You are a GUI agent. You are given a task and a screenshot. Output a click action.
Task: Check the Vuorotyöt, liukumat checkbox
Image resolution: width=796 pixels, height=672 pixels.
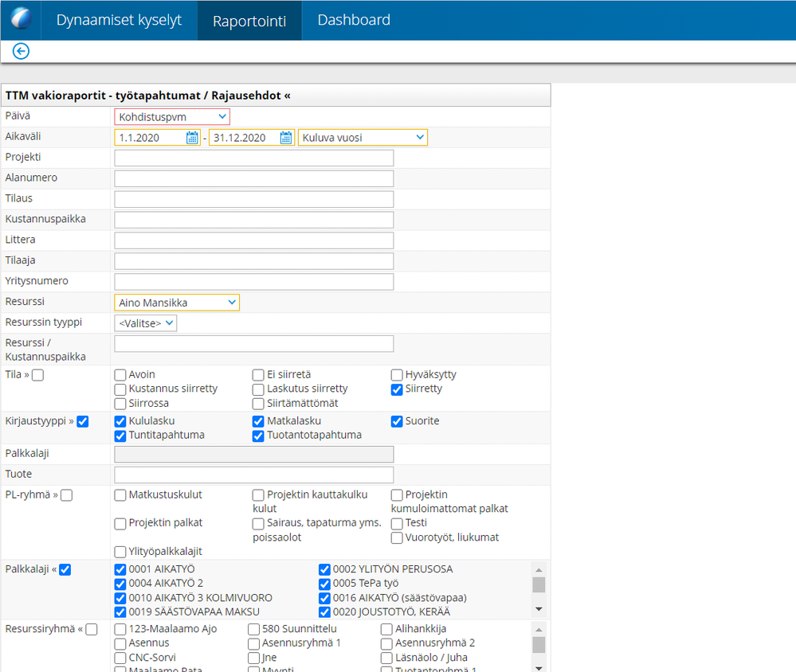[397, 537]
